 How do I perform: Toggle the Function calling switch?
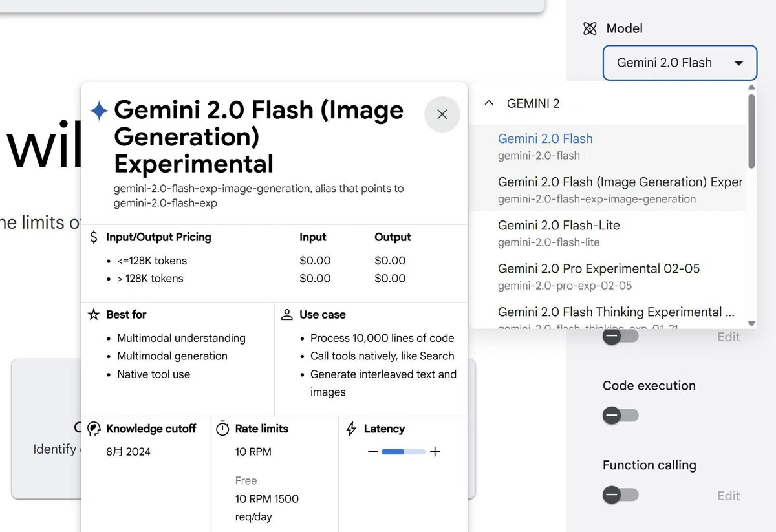pyautogui.click(x=621, y=495)
